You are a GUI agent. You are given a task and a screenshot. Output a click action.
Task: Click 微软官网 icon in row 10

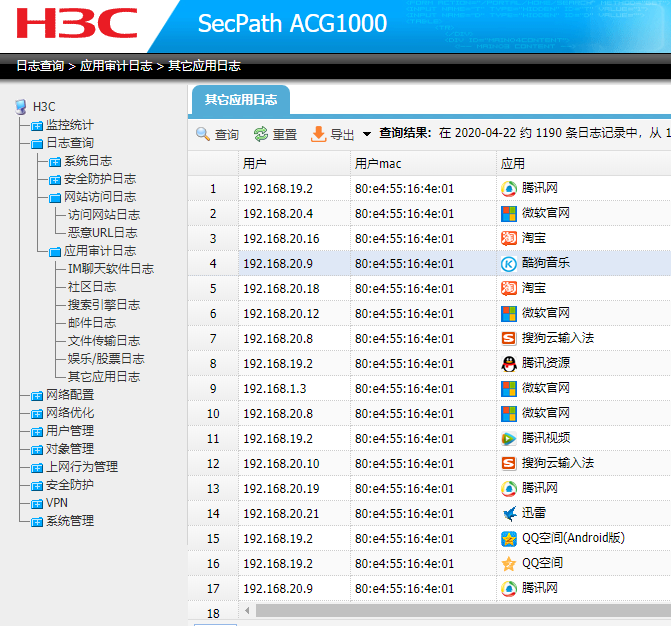(x=509, y=414)
